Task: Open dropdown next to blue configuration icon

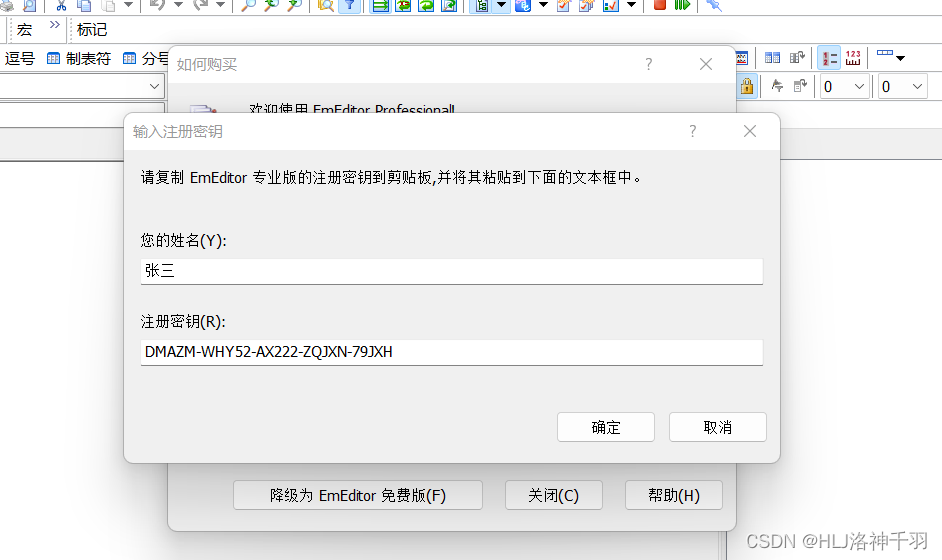Action: point(543,5)
